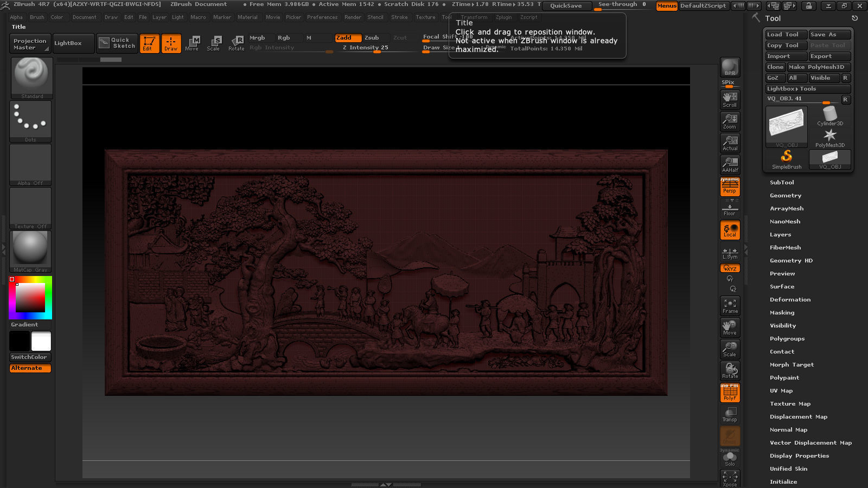Click the LightBox button

(x=73, y=43)
